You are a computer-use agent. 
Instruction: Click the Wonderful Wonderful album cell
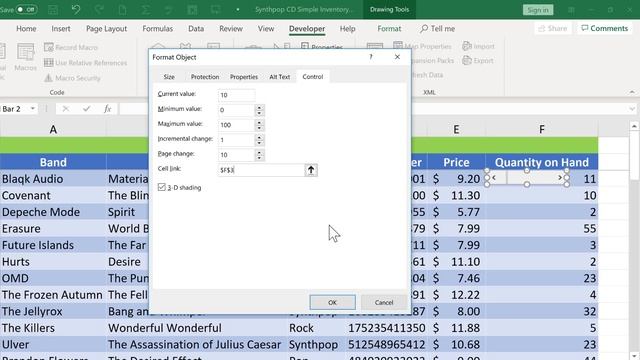197,328
